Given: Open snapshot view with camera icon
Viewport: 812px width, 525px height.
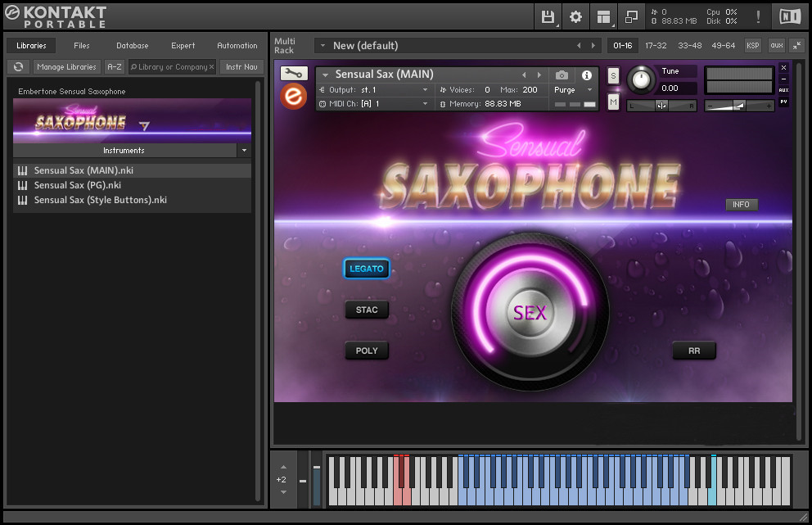Looking at the screenshot, I should tap(562, 75).
